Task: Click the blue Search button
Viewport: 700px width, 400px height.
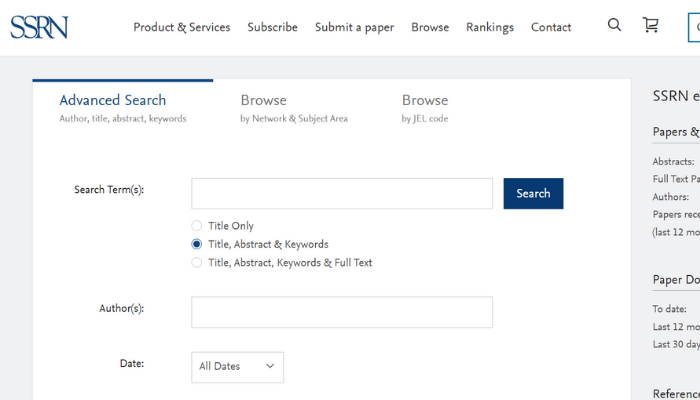Action: [x=533, y=193]
